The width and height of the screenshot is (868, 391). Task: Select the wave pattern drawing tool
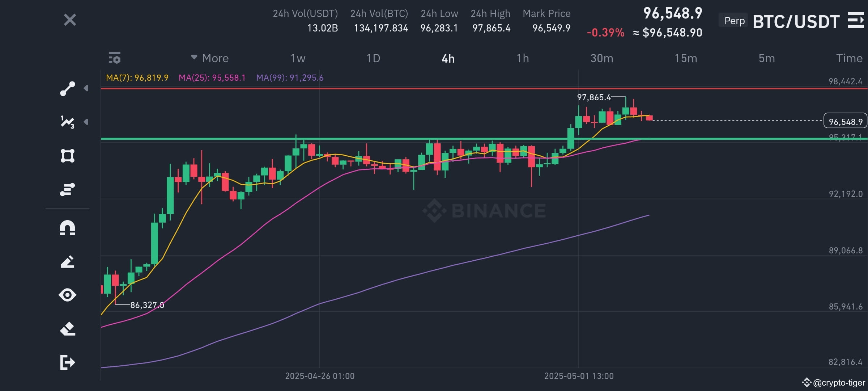[x=68, y=122]
